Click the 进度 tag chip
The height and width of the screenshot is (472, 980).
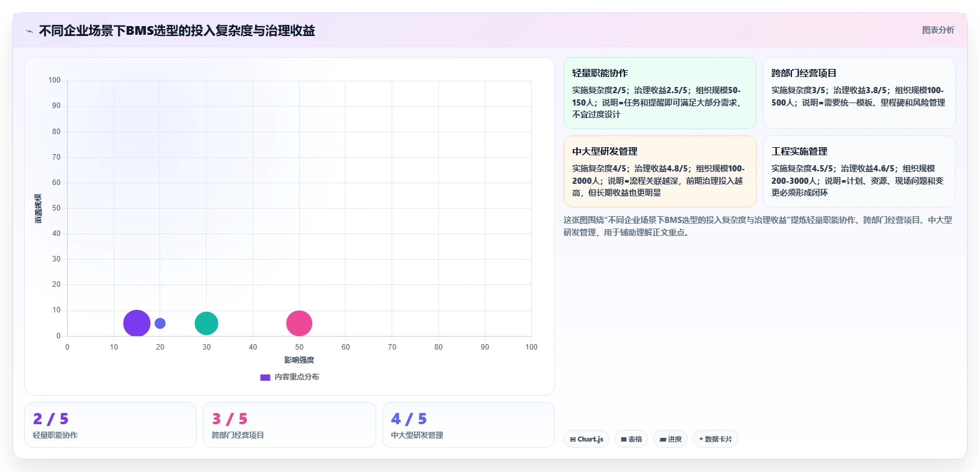coord(670,439)
